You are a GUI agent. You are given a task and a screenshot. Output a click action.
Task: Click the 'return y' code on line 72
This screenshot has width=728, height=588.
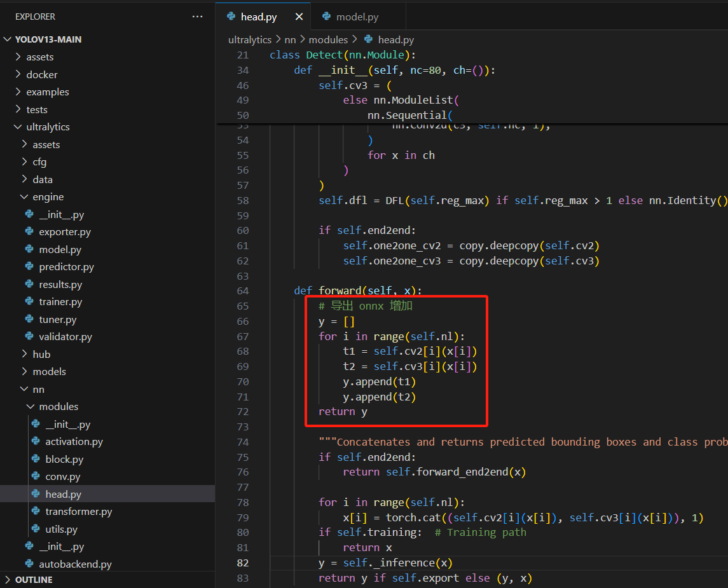(x=343, y=412)
